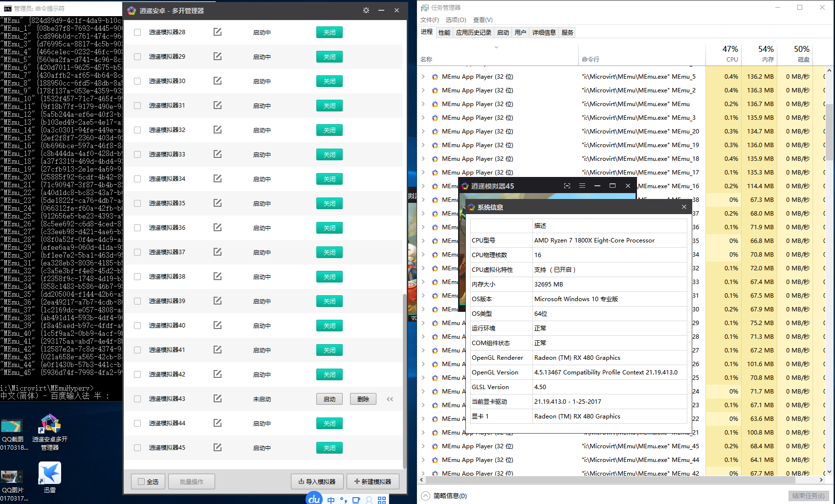835x504 pixels.
Task: Click 启动 button for 逍遥模拟器43
Action: [x=330, y=399]
